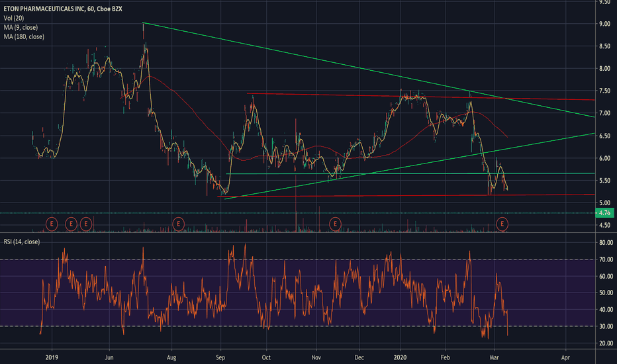Click the 2020 date on time axis
The height and width of the screenshot is (364, 617).
400,357
